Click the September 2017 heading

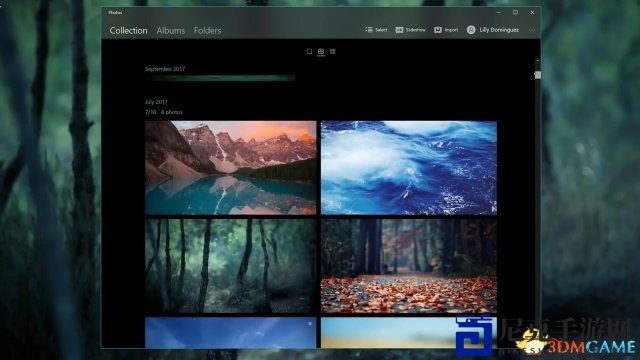(x=165, y=69)
